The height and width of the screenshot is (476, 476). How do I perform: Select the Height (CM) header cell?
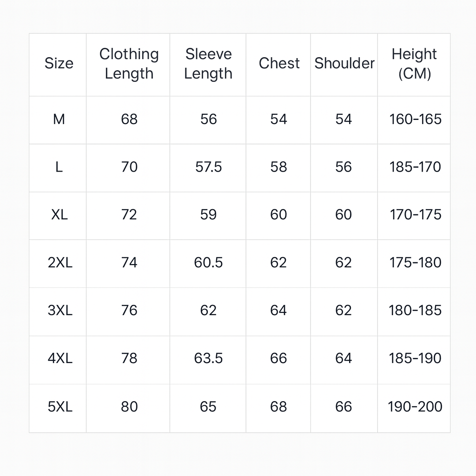point(414,64)
